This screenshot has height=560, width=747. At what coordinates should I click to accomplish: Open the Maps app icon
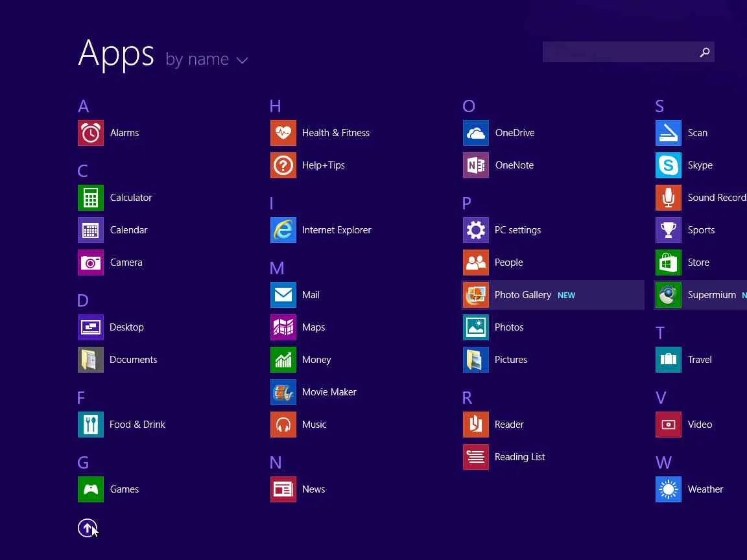[x=283, y=327]
